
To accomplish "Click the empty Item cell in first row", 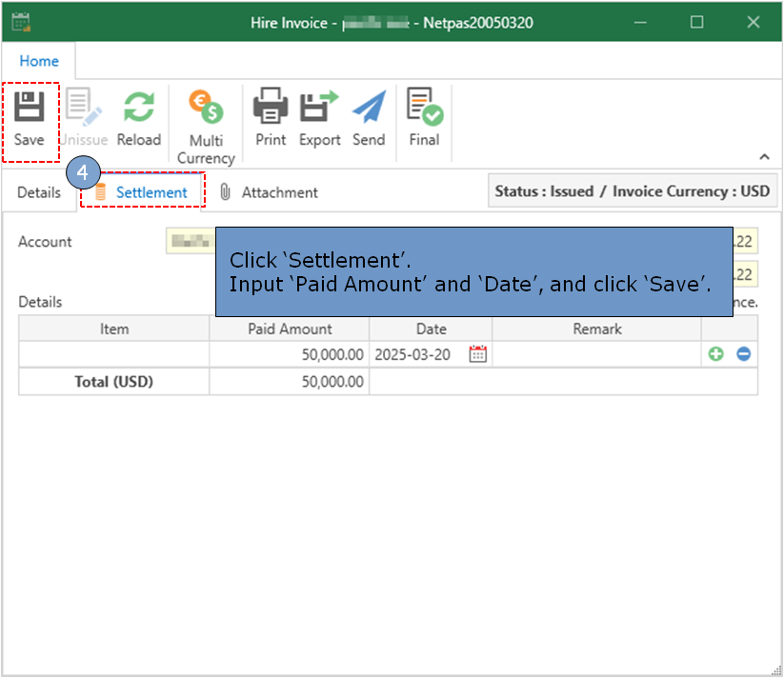I will tap(114, 354).
